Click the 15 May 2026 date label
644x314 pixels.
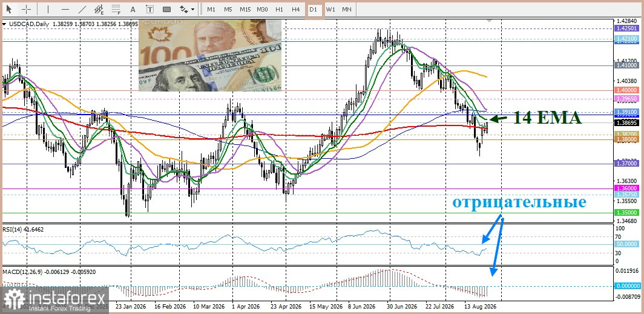[x=326, y=307]
